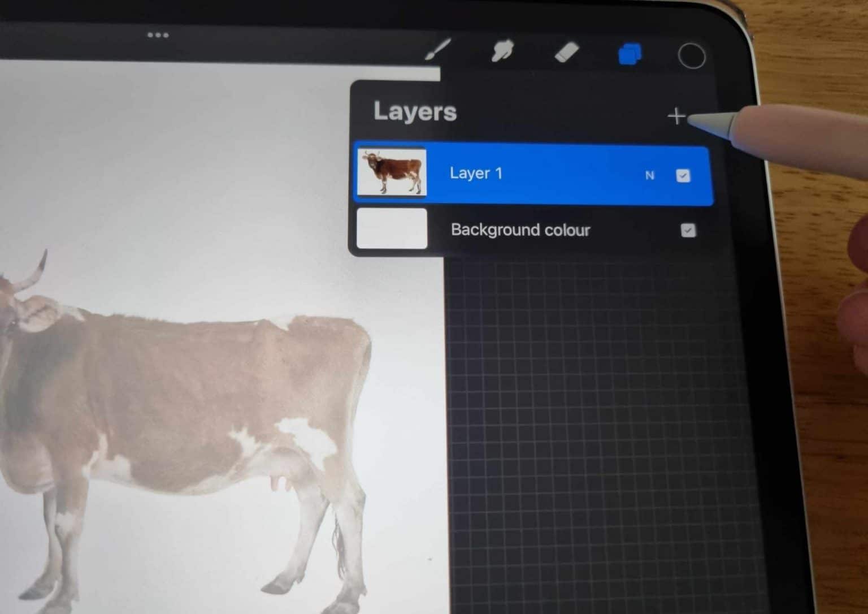Open the Layers panel icon
Screen dimensions: 868x614
pyautogui.click(x=630, y=54)
